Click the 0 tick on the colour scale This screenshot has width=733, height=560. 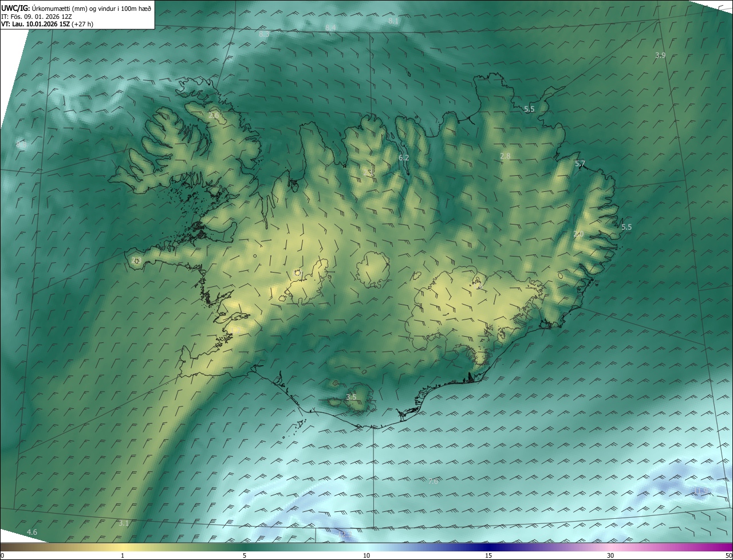click(2, 555)
